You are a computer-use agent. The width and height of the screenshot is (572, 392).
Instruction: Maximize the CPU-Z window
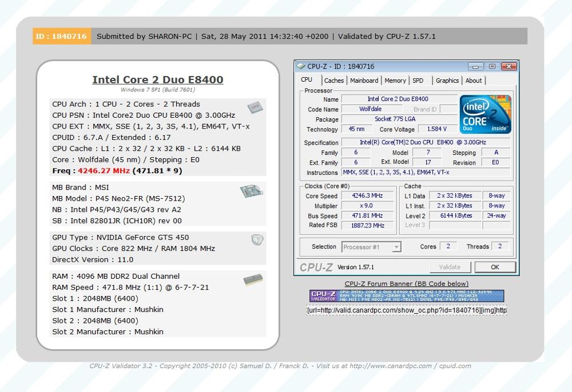point(492,66)
